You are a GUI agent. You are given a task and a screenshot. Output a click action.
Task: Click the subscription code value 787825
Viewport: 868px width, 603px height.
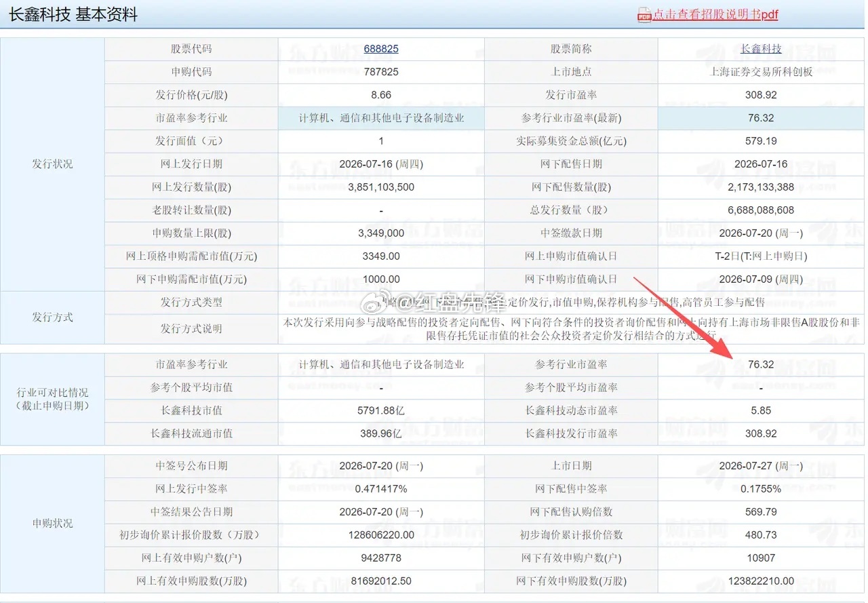pyautogui.click(x=381, y=72)
